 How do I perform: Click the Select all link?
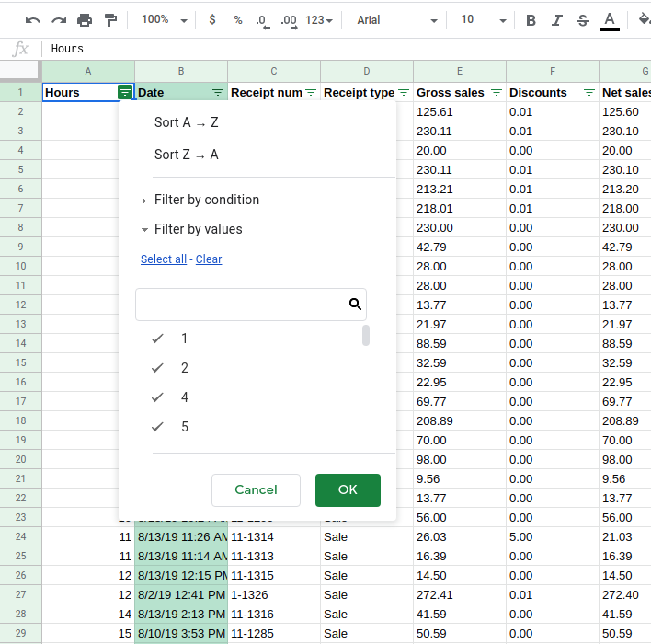pos(163,259)
